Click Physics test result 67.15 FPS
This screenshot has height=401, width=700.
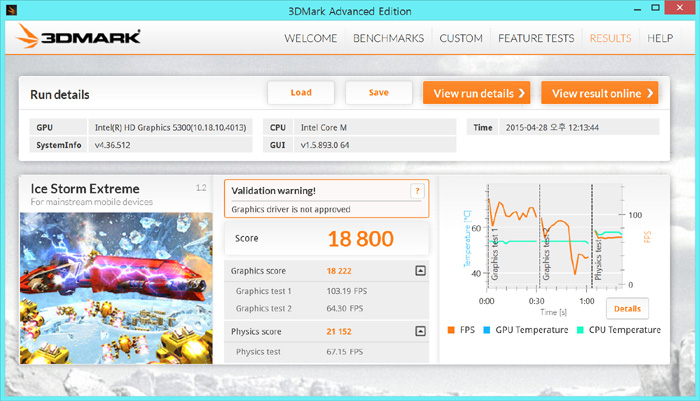click(x=345, y=352)
